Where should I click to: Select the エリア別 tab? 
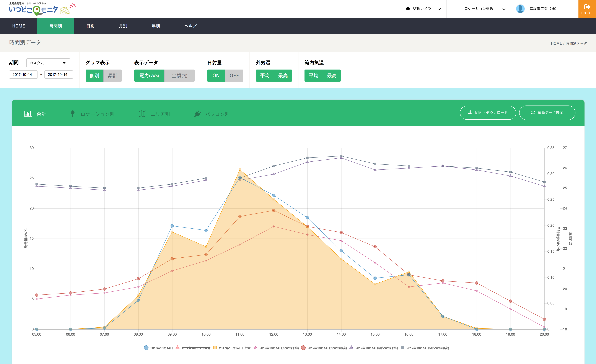point(154,114)
